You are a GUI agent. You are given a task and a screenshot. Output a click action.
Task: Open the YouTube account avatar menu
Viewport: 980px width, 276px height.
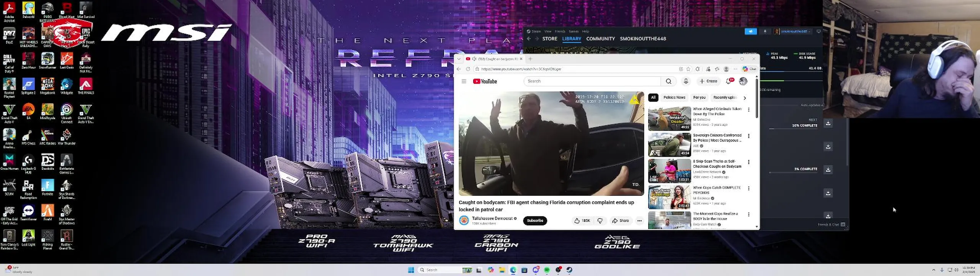tap(743, 81)
